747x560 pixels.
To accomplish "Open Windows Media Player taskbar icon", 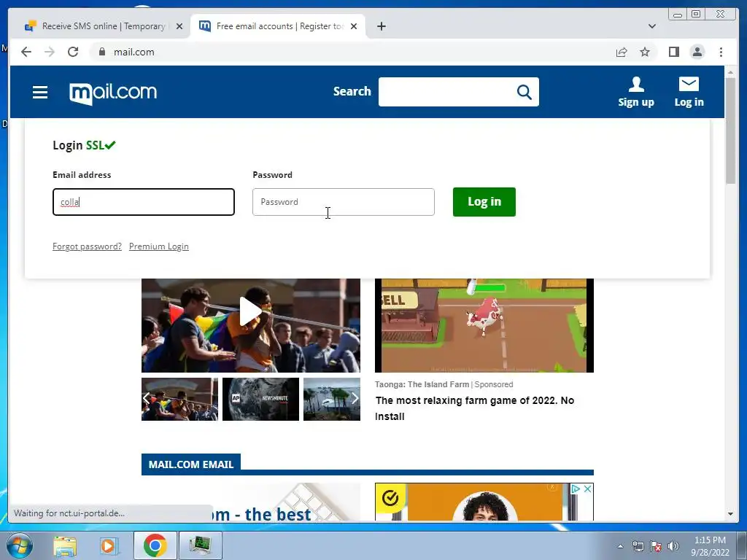I will click(x=109, y=545).
